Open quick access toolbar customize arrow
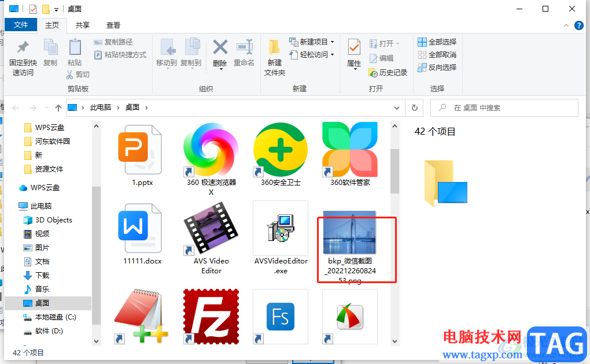 [57, 9]
